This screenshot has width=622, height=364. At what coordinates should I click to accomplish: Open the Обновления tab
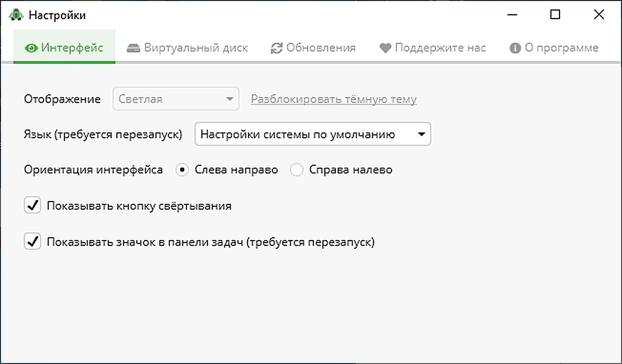click(x=313, y=47)
